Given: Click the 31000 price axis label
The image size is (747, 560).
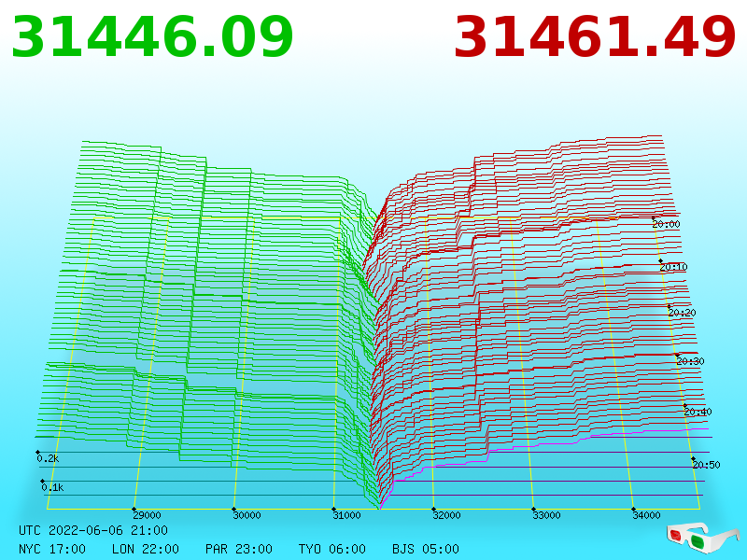Looking at the screenshot, I should (346, 515).
